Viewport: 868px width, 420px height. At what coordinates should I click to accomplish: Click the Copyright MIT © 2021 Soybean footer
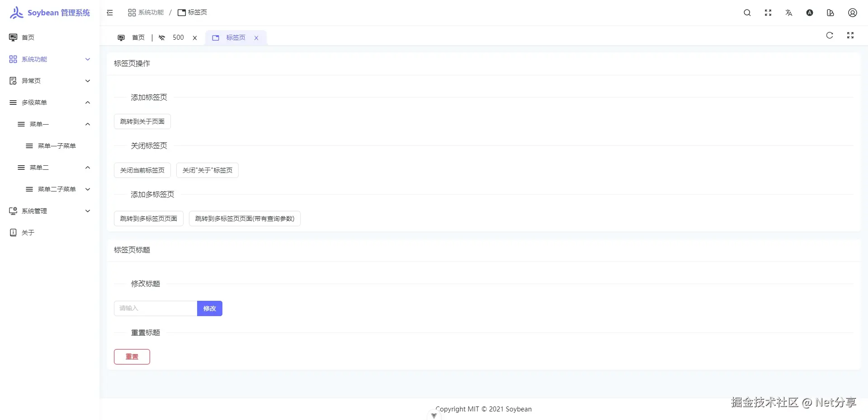(484, 409)
